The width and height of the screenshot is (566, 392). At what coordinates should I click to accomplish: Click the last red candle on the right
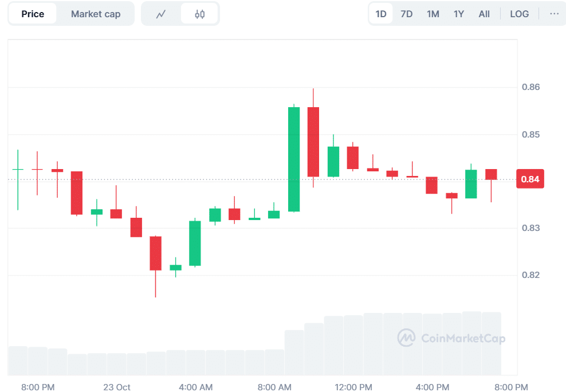pos(491,174)
